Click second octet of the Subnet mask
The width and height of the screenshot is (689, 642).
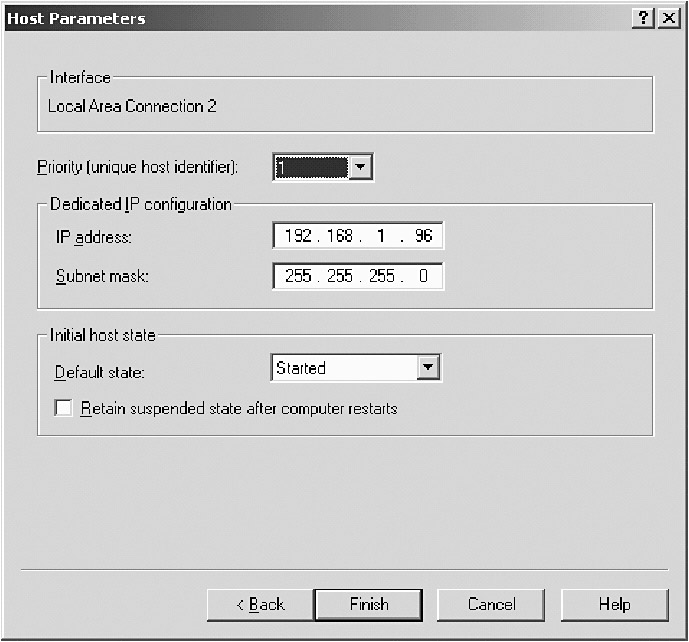pyautogui.click(x=340, y=276)
